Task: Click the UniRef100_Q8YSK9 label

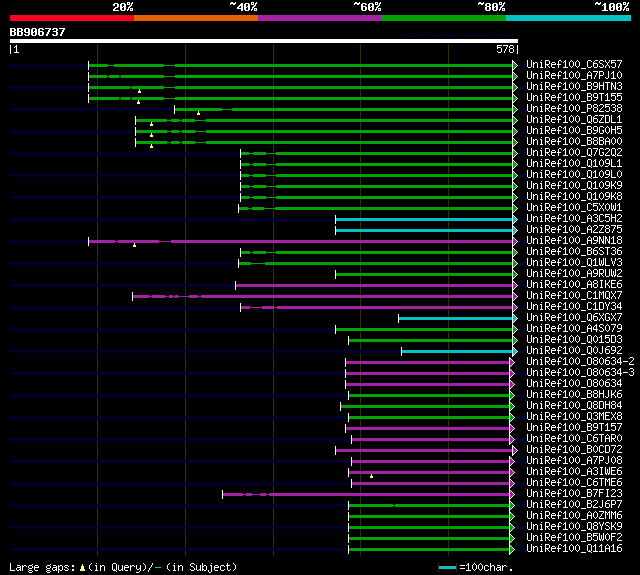Action: click(x=574, y=527)
